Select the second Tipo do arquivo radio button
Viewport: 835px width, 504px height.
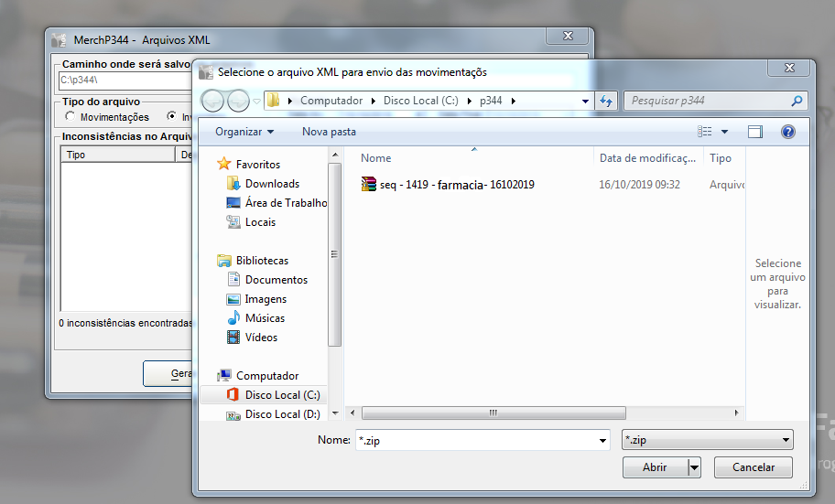(171, 117)
